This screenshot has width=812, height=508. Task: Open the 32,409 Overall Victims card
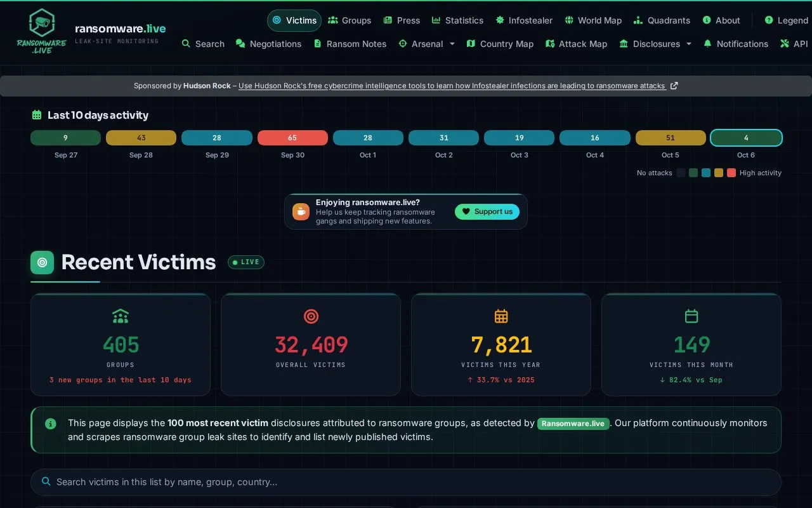(311, 345)
